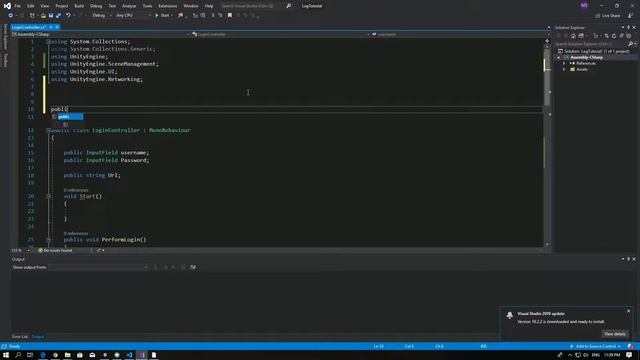Viewport: 640px width, 360px height.
Task: Click the purple Visual Studio taskbar icon
Action: 142,355
